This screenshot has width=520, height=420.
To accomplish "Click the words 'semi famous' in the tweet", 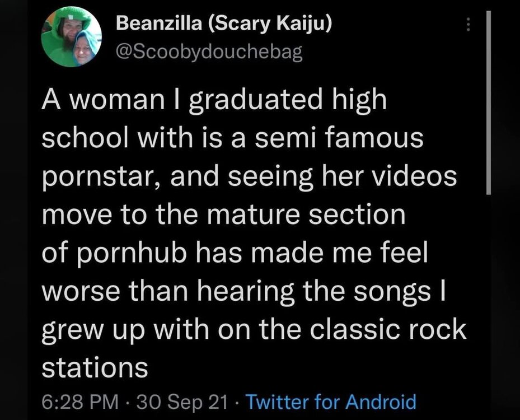I will pos(348,138).
